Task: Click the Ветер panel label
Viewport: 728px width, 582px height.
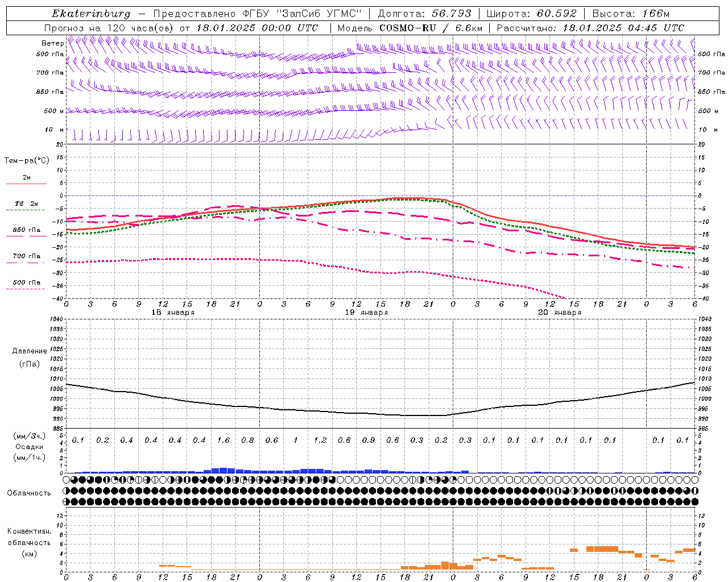Action: click(52, 43)
